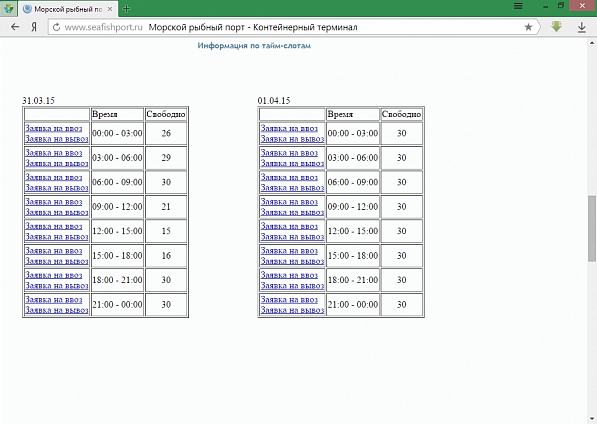Click the browser logo icon in the corner
The height and width of the screenshot is (424, 597).
[8, 8]
